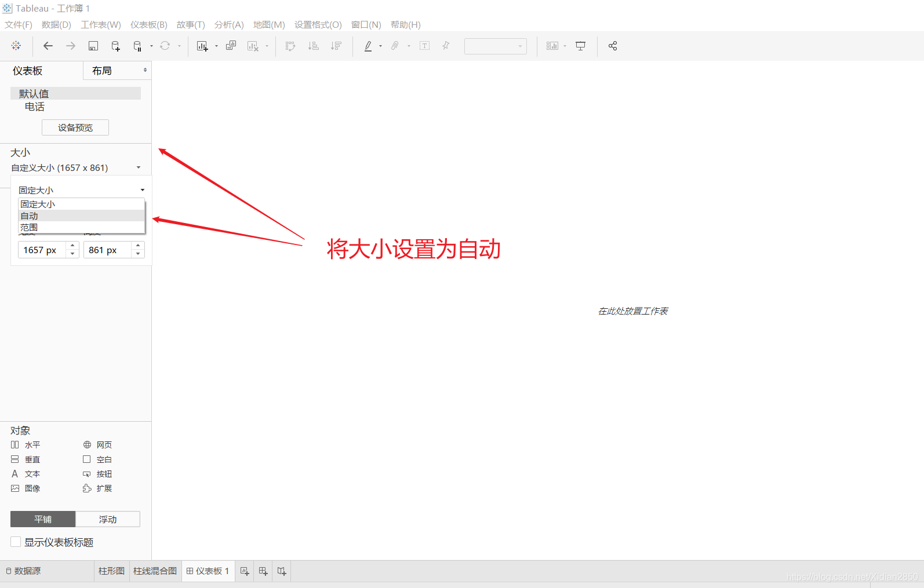Viewport: 924px width, 588px height.
Task: Switch layout mode to 平铺
Action: pyautogui.click(x=43, y=519)
